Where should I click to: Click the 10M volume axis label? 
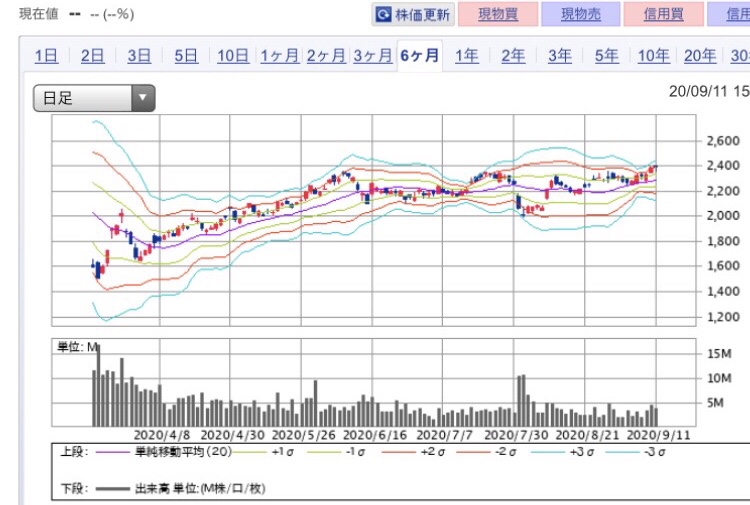pyautogui.click(x=719, y=378)
